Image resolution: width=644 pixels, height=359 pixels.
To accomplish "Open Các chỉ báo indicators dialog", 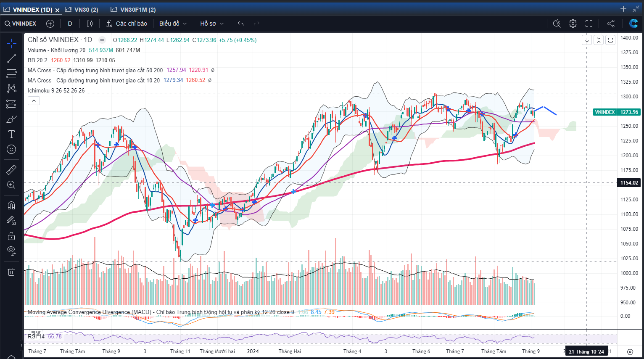I will (127, 24).
